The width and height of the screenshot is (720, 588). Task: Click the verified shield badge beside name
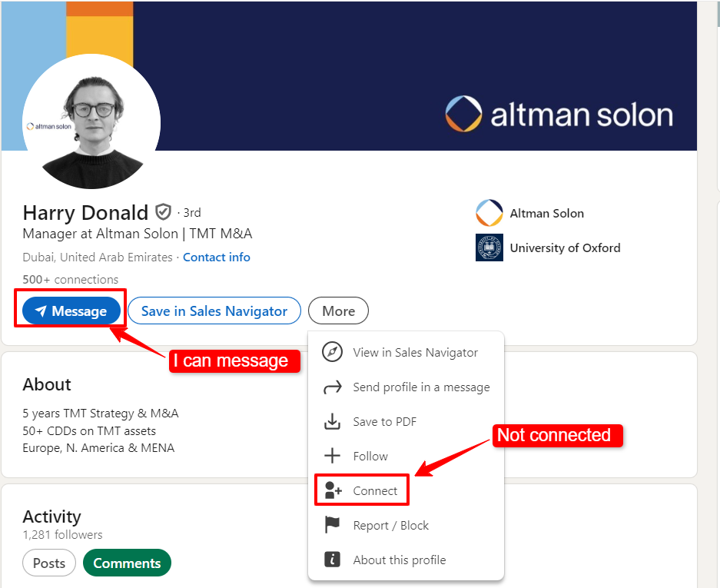(x=163, y=212)
